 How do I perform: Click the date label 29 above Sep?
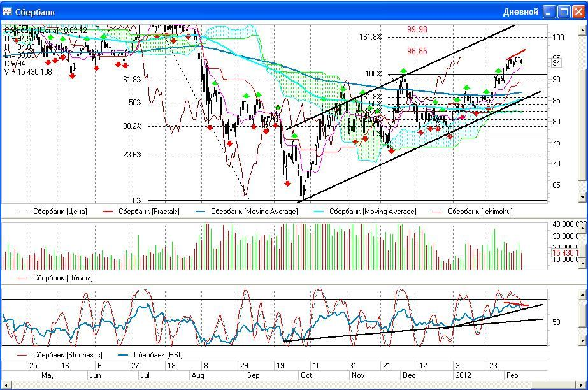coord(244,366)
